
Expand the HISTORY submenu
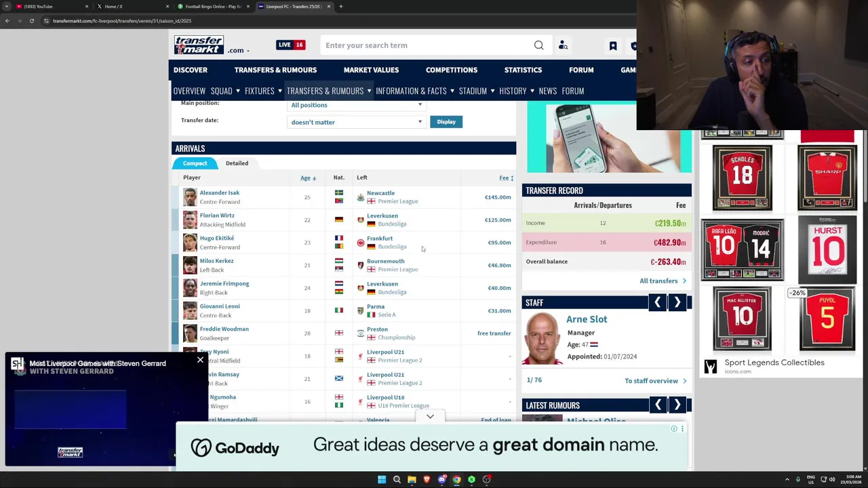pyautogui.click(x=532, y=91)
